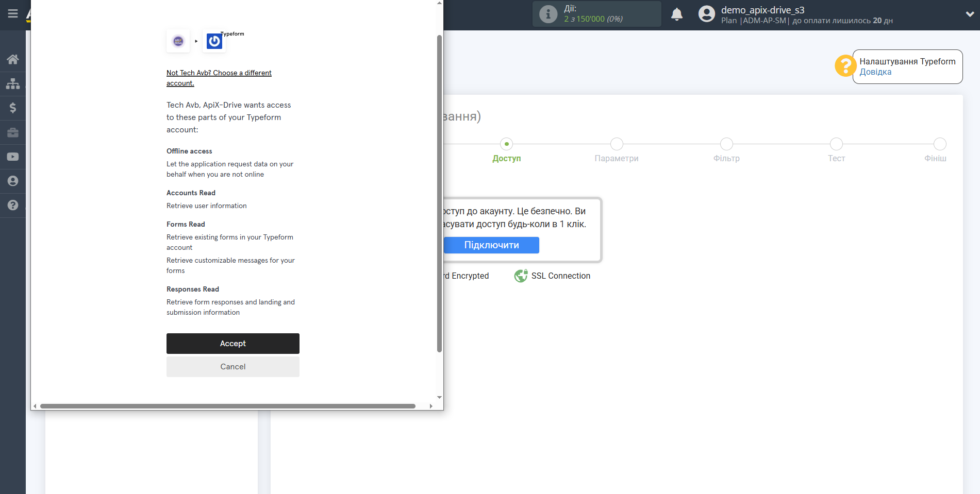Open the connections sitemap sidebar icon
980x494 pixels.
13,83
